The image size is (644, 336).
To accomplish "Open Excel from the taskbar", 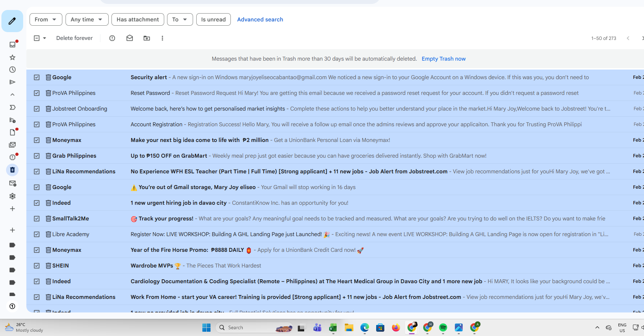I will pos(333,328).
